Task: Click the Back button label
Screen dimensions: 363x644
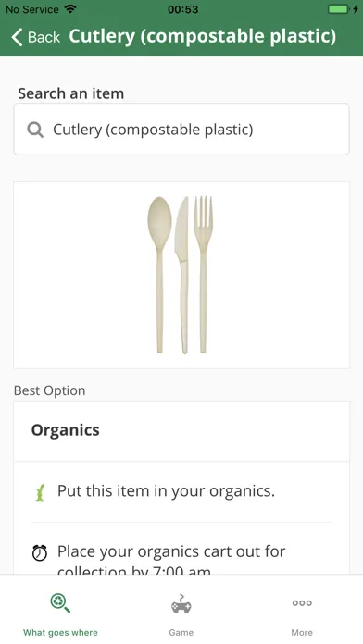Action: click(44, 37)
